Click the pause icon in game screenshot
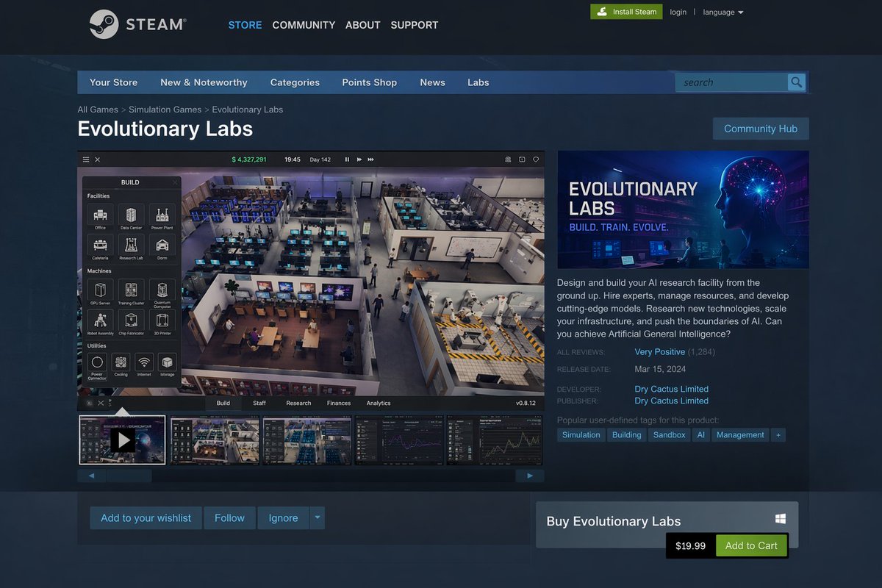 coord(347,159)
